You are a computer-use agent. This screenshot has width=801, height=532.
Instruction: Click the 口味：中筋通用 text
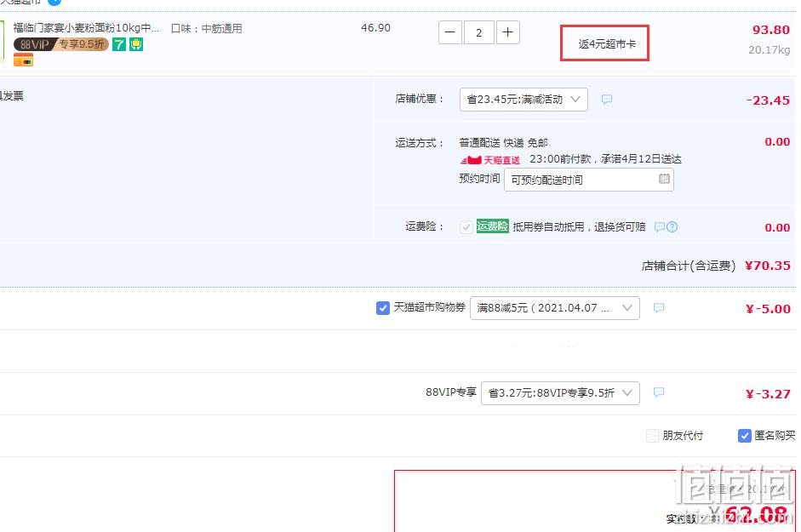tap(206, 29)
